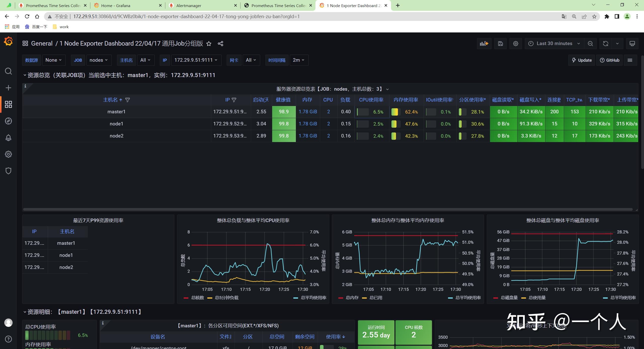Open the dashboard links hamburger menu
This screenshot has width=644, height=349.
pyautogui.click(x=630, y=60)
